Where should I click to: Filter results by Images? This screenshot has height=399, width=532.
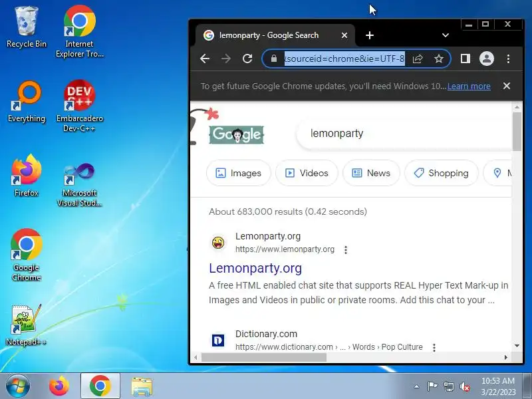(239, 173)
